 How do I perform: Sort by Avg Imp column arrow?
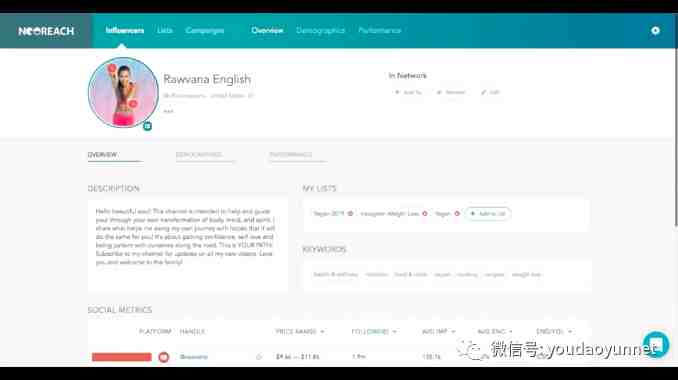[x=453, y=332]
